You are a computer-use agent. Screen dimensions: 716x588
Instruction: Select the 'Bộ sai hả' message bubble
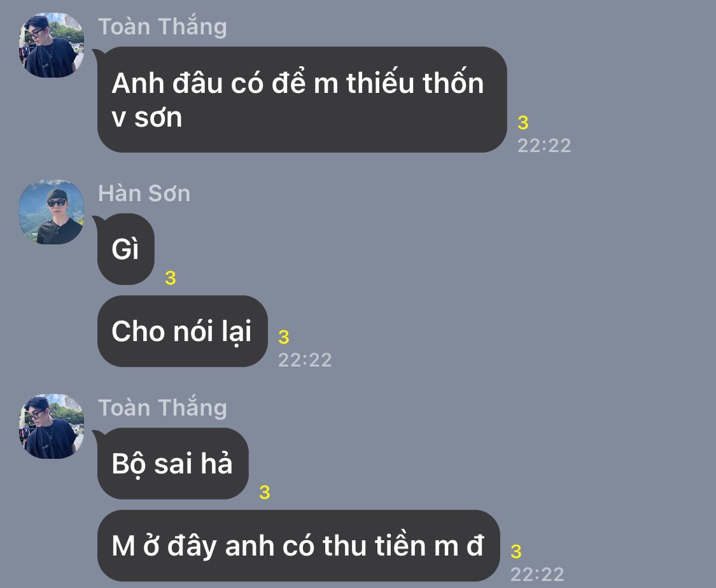172,463
